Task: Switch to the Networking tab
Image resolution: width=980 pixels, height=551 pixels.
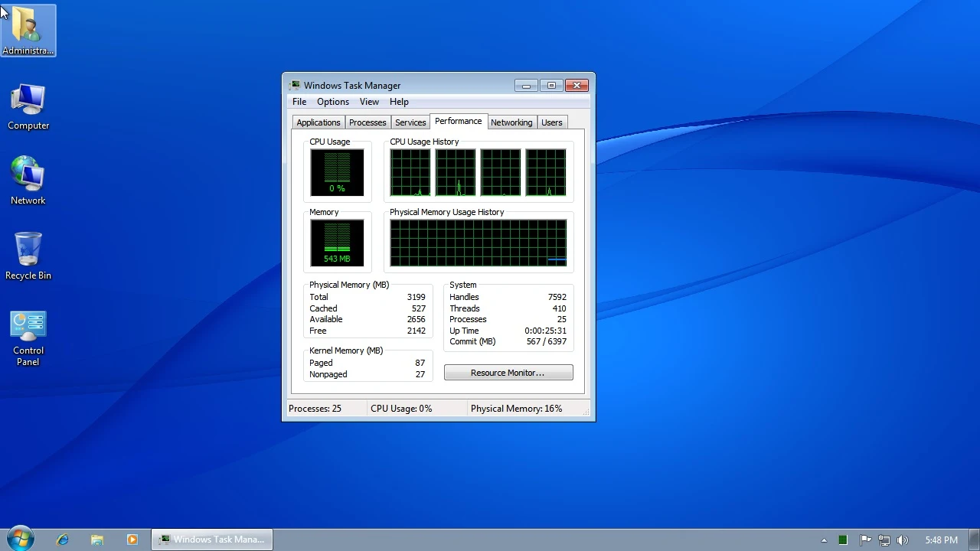Action: tap(511, 122)
